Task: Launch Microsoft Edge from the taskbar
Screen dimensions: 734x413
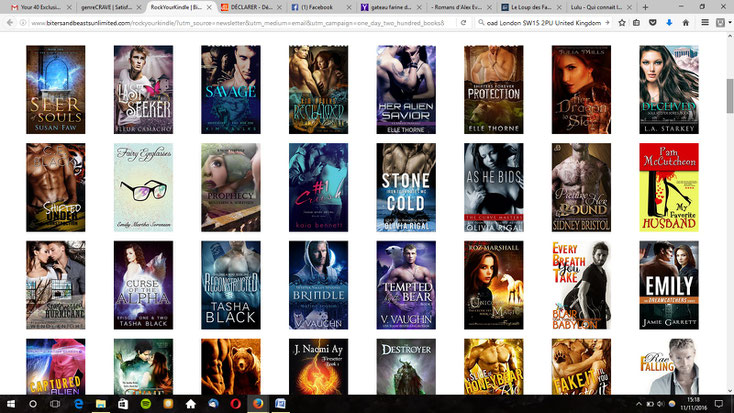Action: tap(78, 404)
